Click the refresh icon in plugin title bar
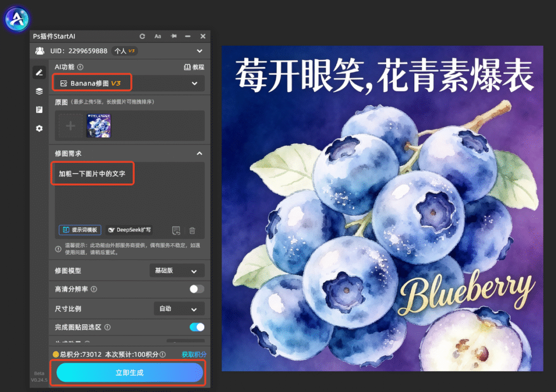Image resolution: width=556 pixels, height=392 pixels. point(142,36)
